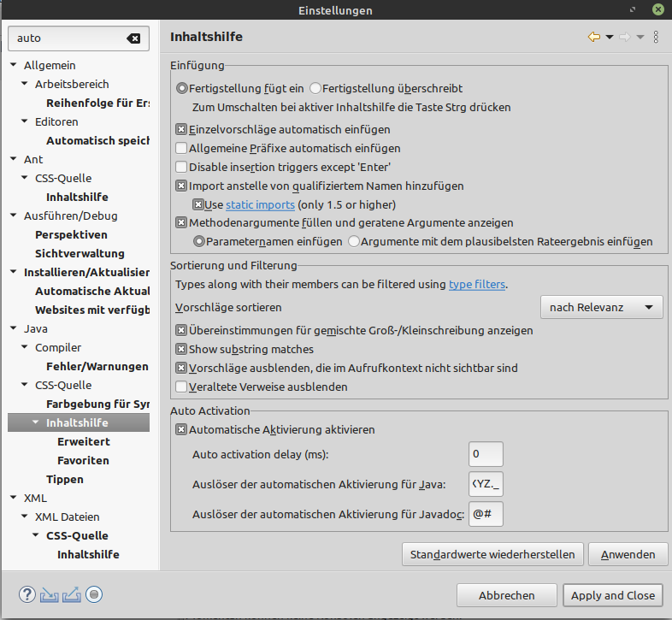This screenshot has height=620, width=672.
Task: Click the 'Auto activation delay' input field
Action: click(486, 454)
